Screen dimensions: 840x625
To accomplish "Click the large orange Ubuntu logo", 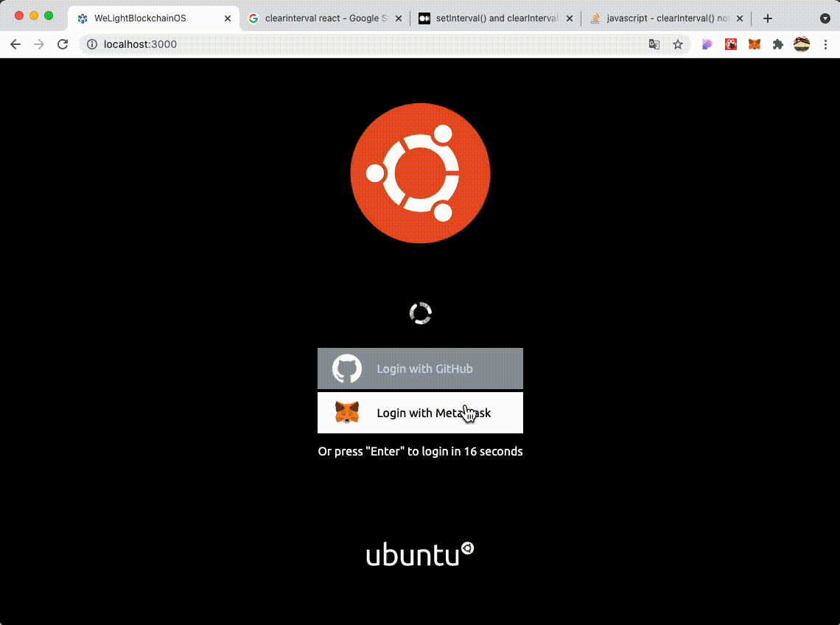I will coord(420,173).
